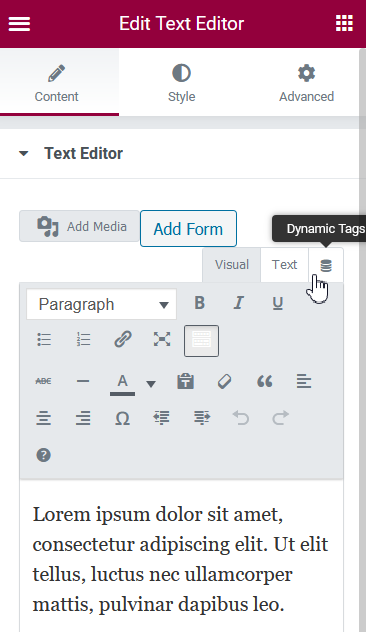
Task: Click the panel vertical scrollbar
Action: click(362, 340)
